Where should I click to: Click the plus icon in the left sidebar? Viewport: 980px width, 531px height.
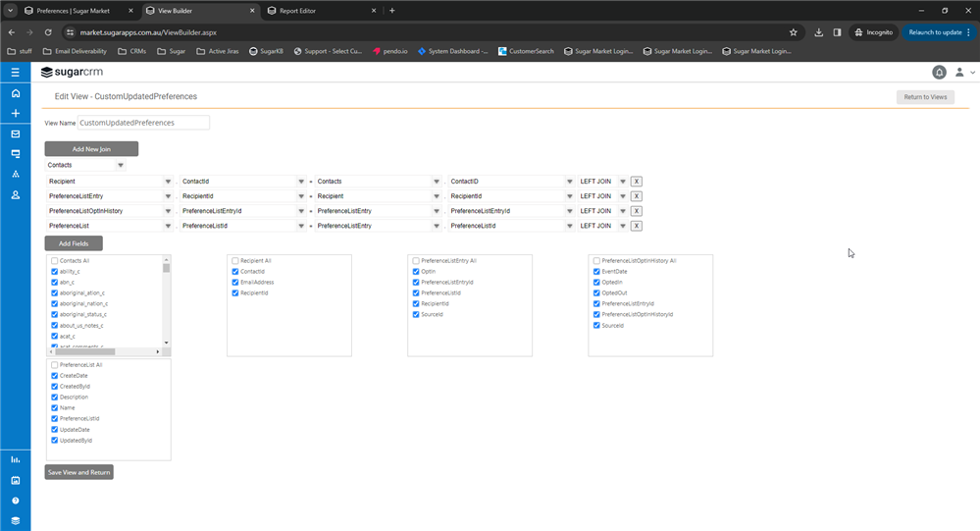[15, 114]
